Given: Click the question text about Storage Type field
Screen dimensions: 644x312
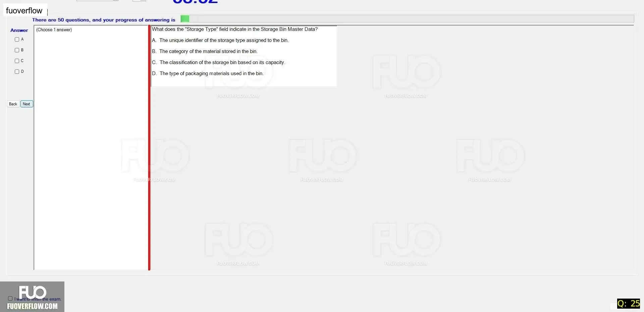Looking at the screenshot, I should coord(235,29).
